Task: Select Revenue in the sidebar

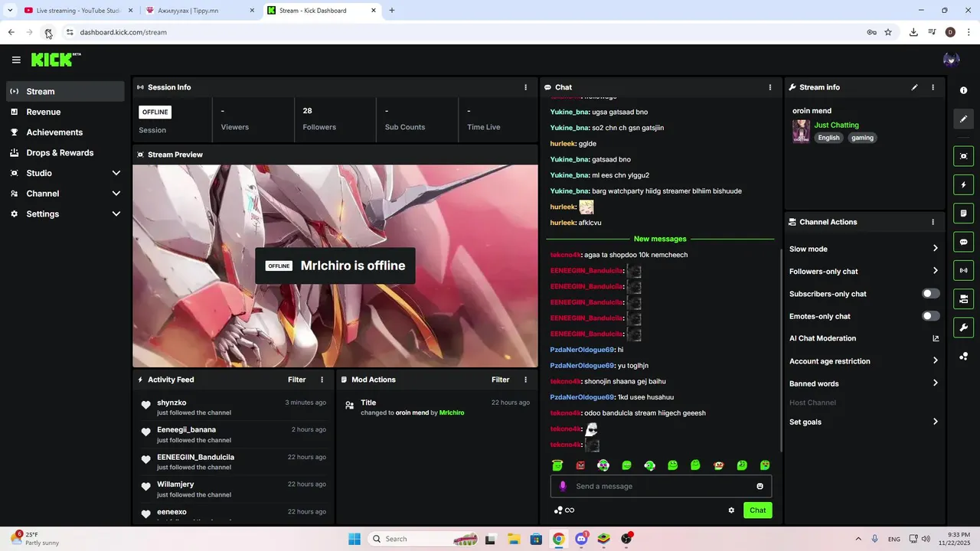Action: click(65, 112)
